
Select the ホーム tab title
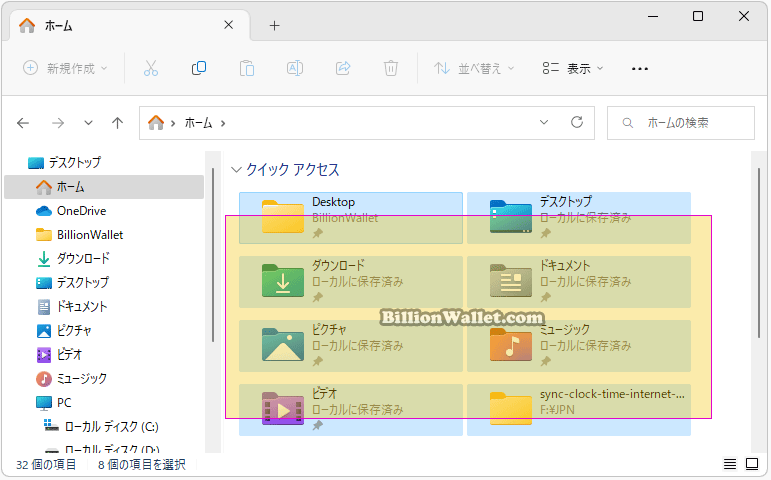[59, 26]
